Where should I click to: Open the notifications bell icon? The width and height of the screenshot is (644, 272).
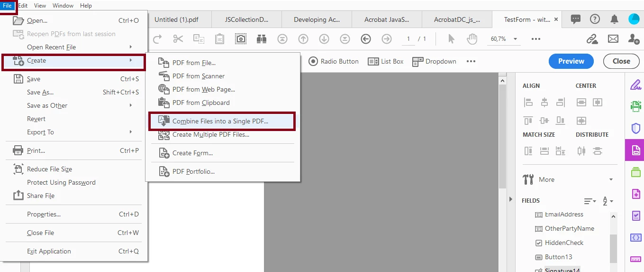(615, 19)
